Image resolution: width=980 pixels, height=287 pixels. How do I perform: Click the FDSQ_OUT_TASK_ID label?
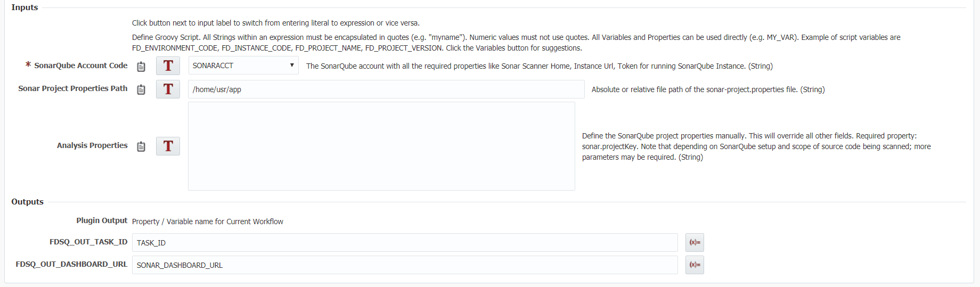click(88, 242)
